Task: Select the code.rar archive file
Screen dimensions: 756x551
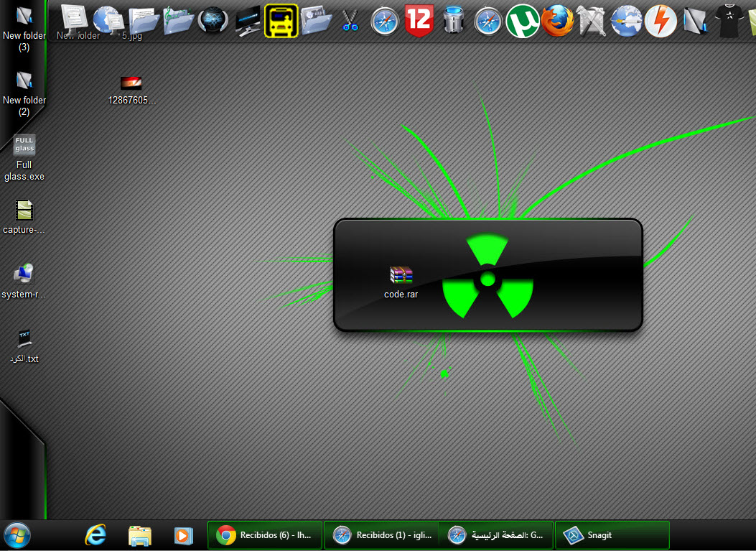Action: [x=401, y=283]
